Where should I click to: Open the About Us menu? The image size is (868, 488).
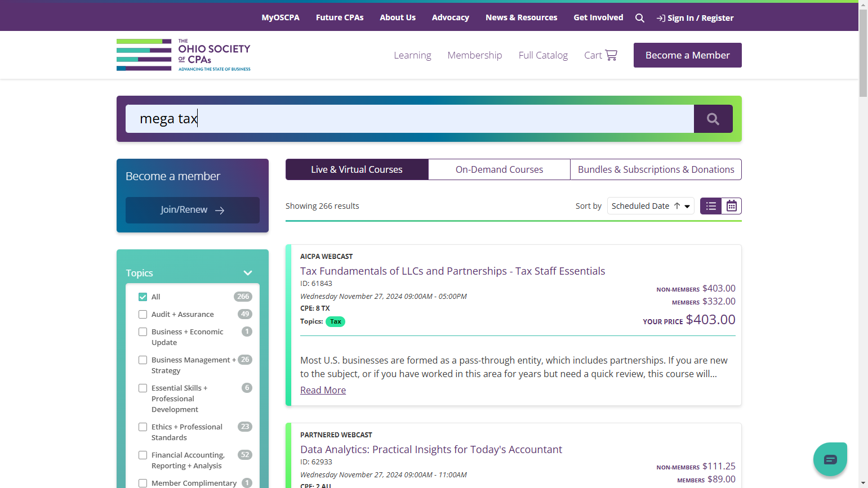pos(398,17)
